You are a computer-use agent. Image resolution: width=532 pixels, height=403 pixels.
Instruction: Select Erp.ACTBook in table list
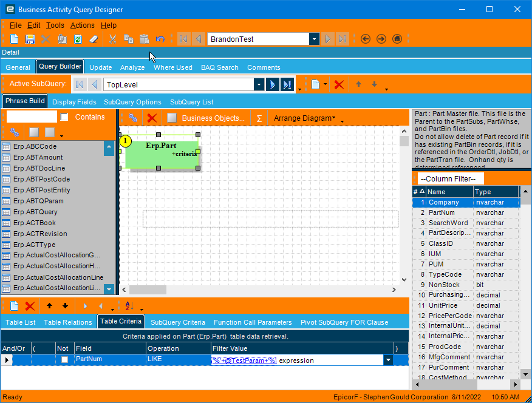click(x=34, y=223)
